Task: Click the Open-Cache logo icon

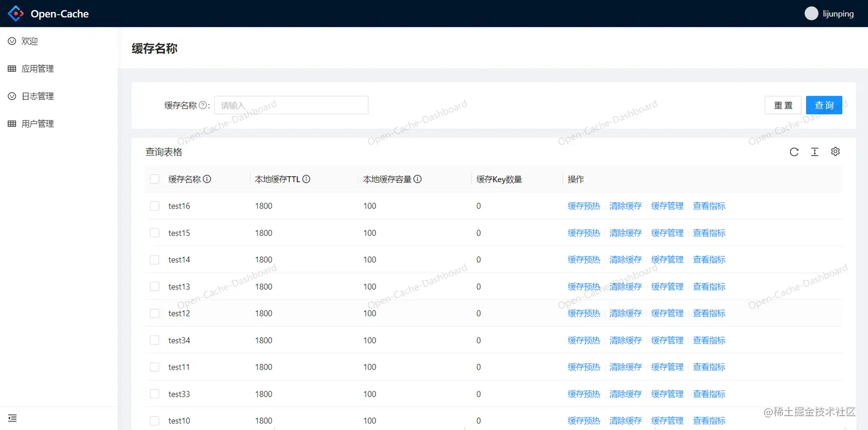Action: [16, 13]
